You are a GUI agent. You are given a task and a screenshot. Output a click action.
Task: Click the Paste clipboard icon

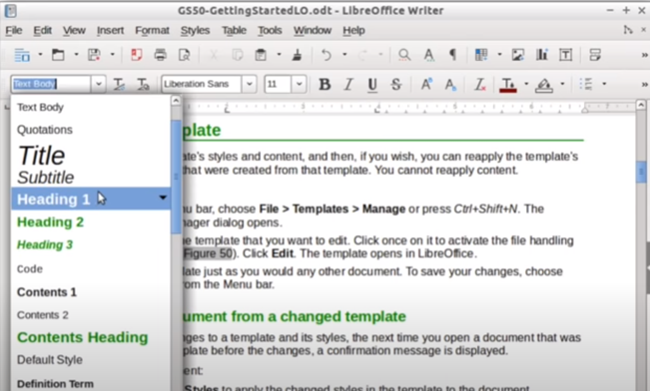(x=261, y=55)
